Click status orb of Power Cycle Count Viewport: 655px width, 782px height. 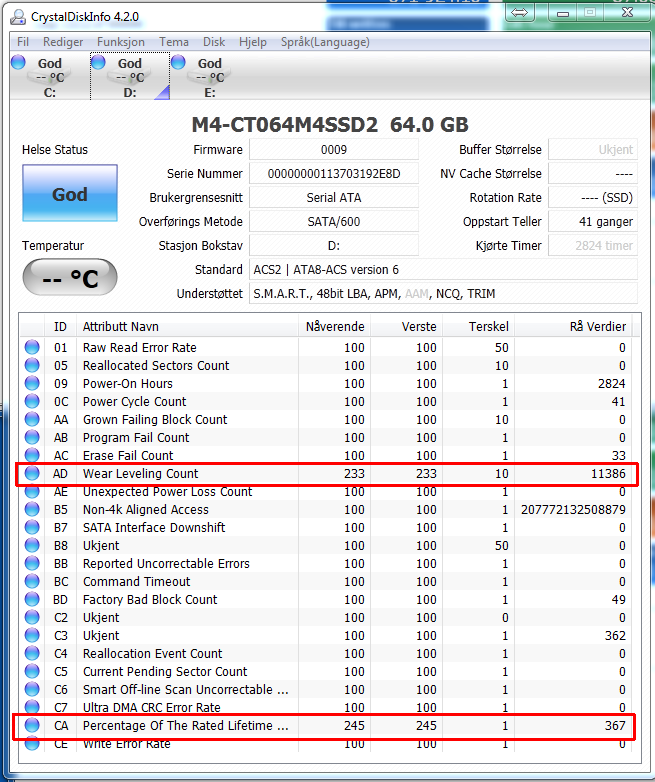click(32, 401)
